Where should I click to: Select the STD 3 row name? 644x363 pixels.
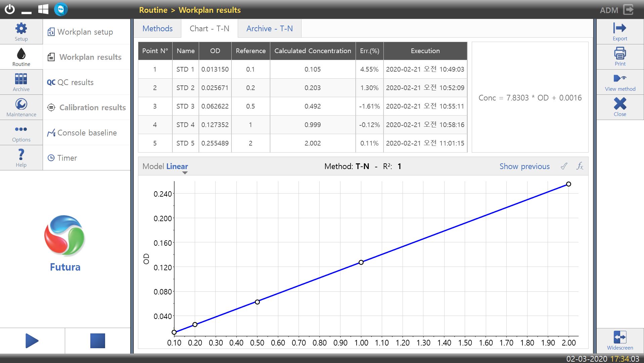click(x=185, y=106)
